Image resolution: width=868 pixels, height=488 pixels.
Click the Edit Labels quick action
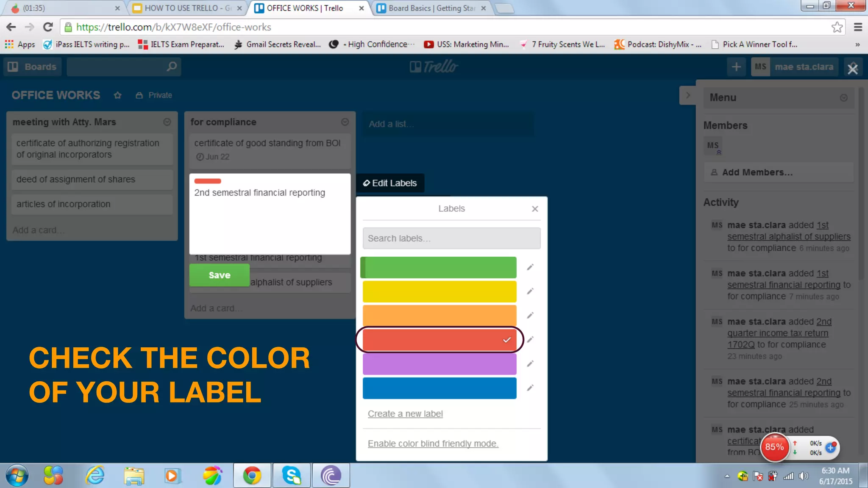click(390, 183)
